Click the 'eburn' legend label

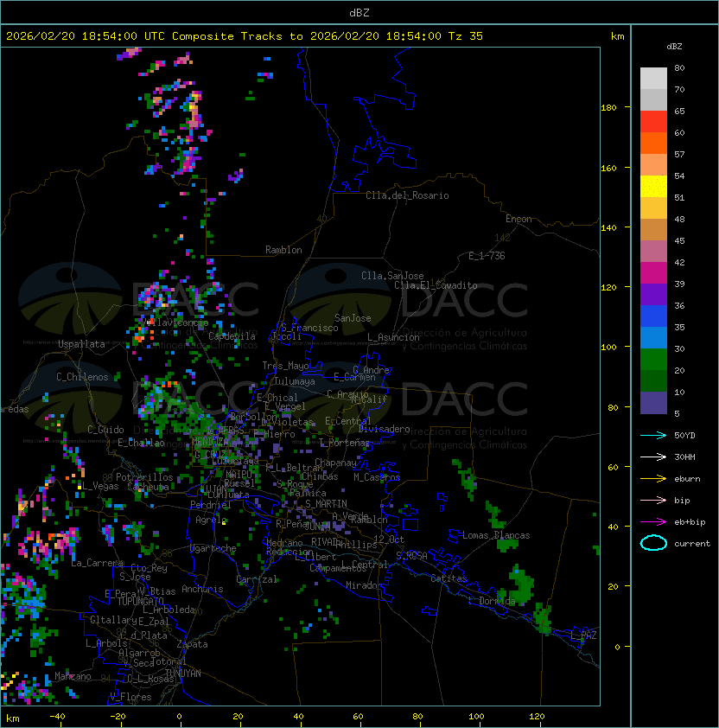(687, 479)
